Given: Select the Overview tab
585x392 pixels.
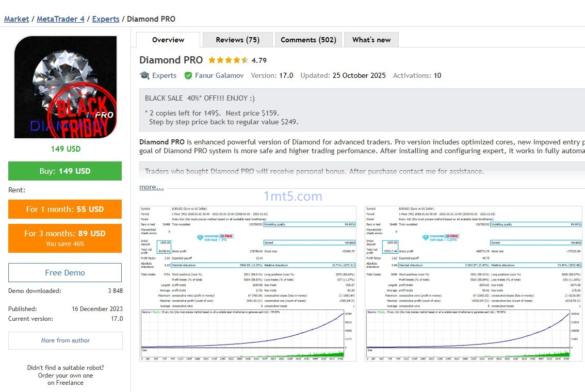Looking at the screenshot, I should coord(168,40).
